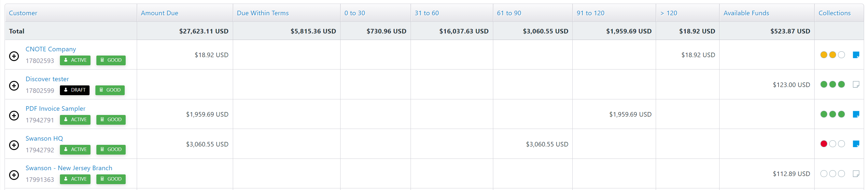
Task: Click the first green collections dot for PDF Invoice Sampler
Action: coord(823,114)
